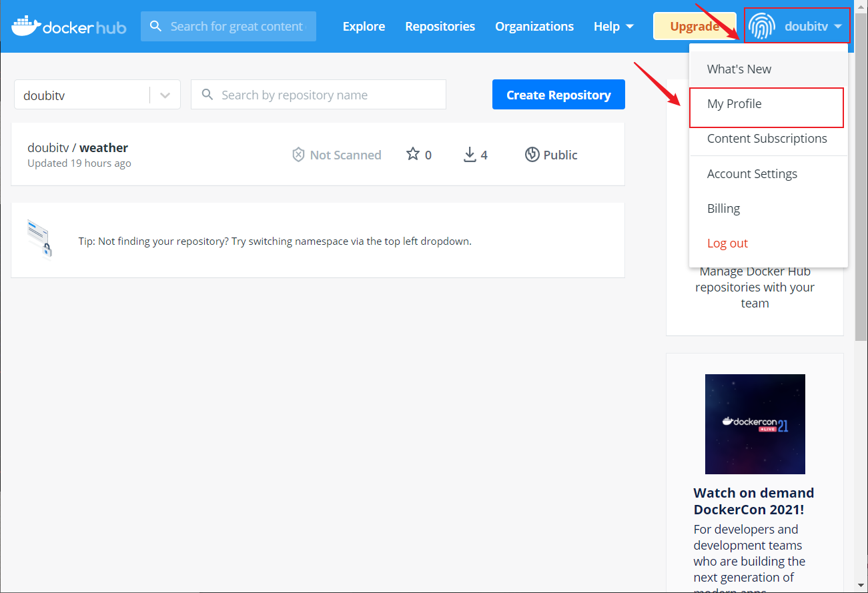
Task: Click the Public visibility globe icon
Action: pyautogui.click(x=532, y=155)
